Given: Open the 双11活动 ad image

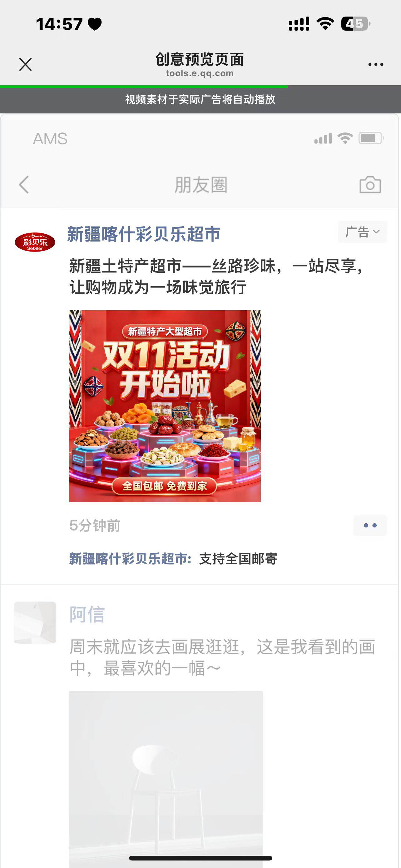Looking at the screenshot, I should (165, 406).
